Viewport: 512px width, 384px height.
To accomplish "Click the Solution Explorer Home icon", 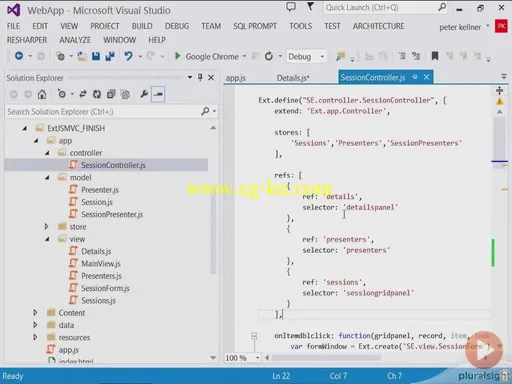I will (x=42, y=94).
